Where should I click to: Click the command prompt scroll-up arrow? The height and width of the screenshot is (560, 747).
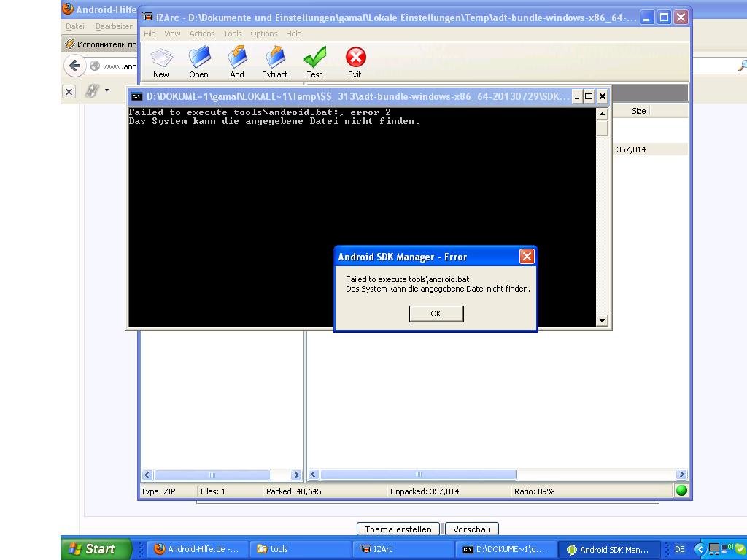click(602, 114)
